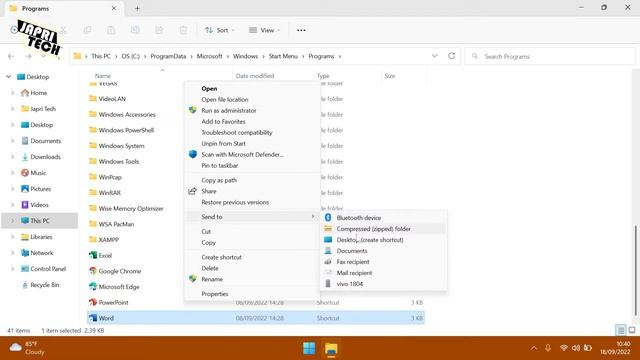Click the toolbar Share icon

159,30
